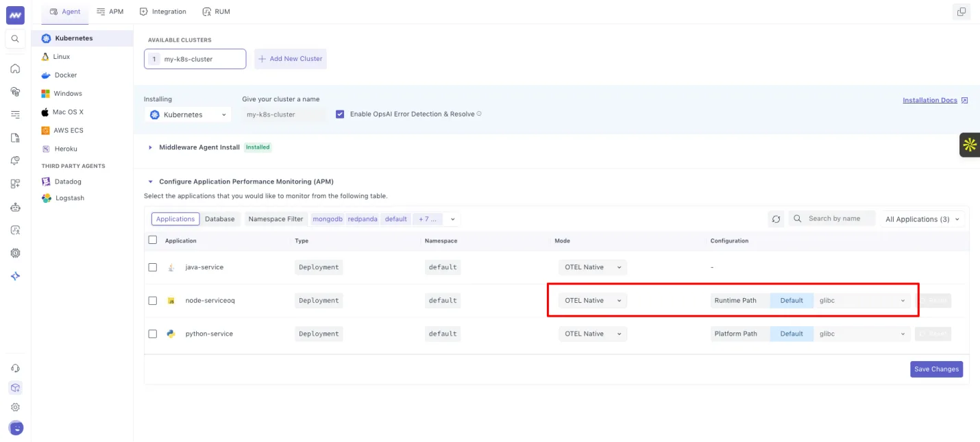The width and height of the screenshot is (980, 442).
Task: Select the Database filter tab
Action: [x=219, y=219]
